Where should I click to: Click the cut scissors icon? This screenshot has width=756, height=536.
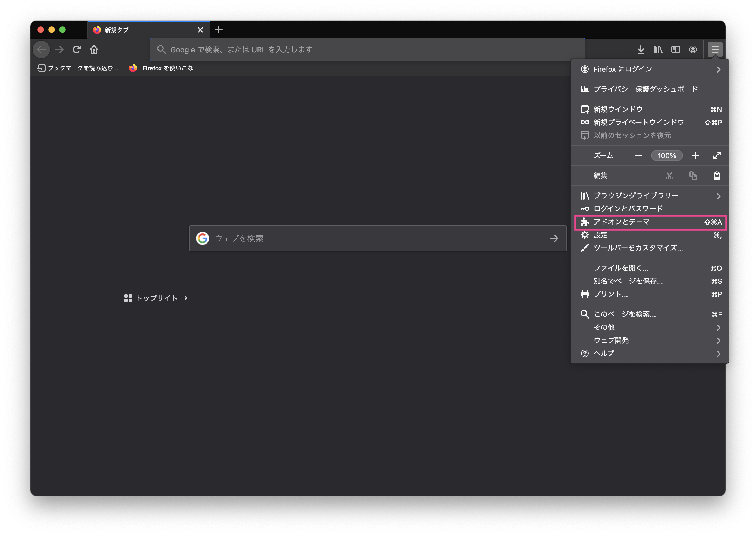669,176
